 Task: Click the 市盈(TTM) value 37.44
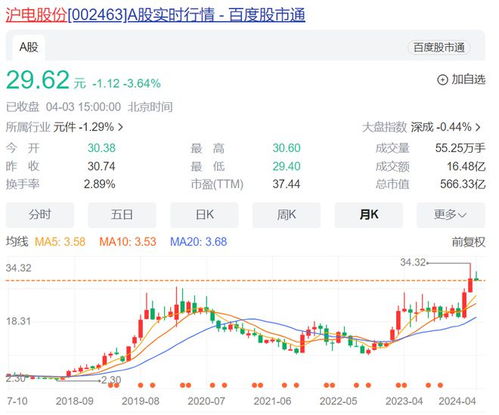286,184
